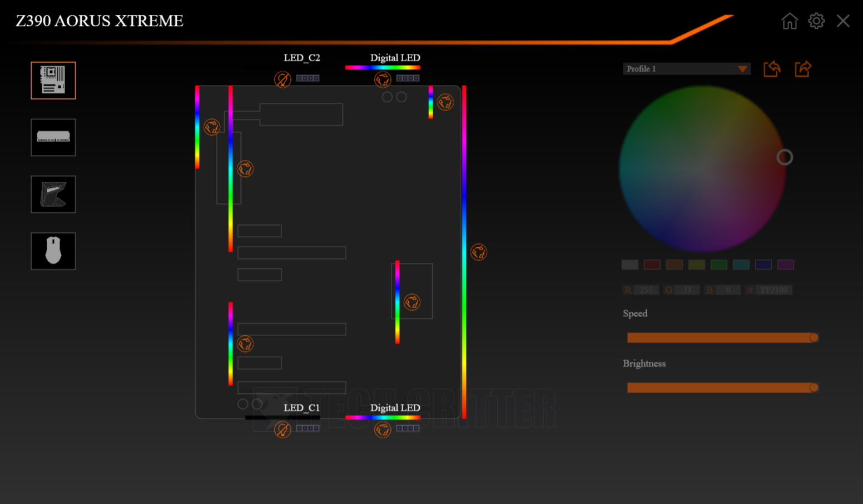Choose the orange preset color swatch
This screenshot has width=863, height=504.
674,265
